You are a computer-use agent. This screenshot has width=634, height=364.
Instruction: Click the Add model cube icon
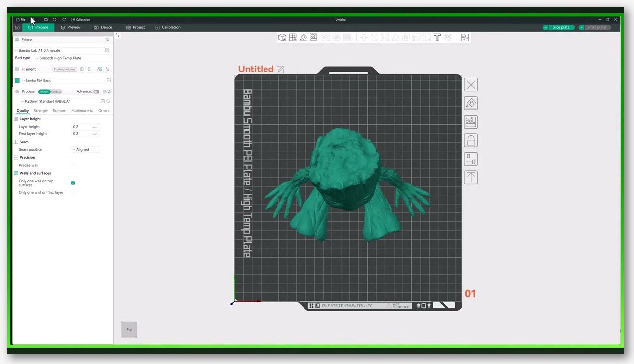(282, 38)
